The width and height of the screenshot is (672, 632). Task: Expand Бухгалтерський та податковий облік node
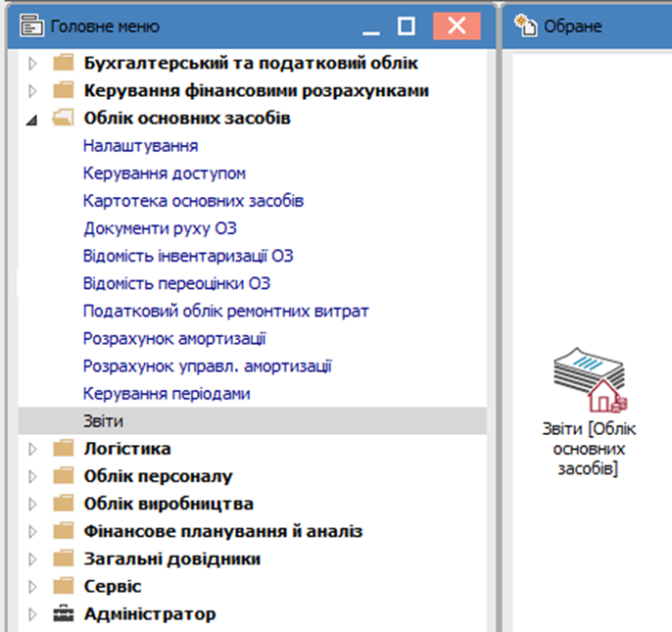pyautogui.click(x=32, y=63)
